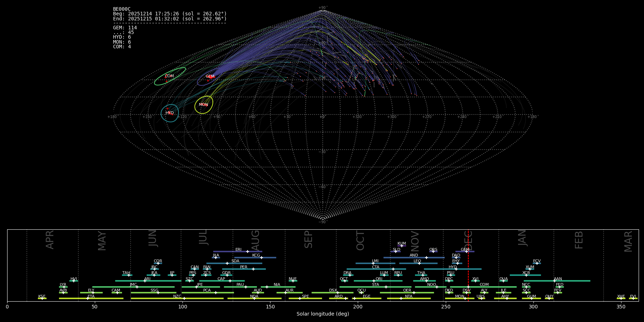The height and width of the screenshot is (322, 644).
Task: Click the 150 tick label on axis
Action: tap(270, 307)
